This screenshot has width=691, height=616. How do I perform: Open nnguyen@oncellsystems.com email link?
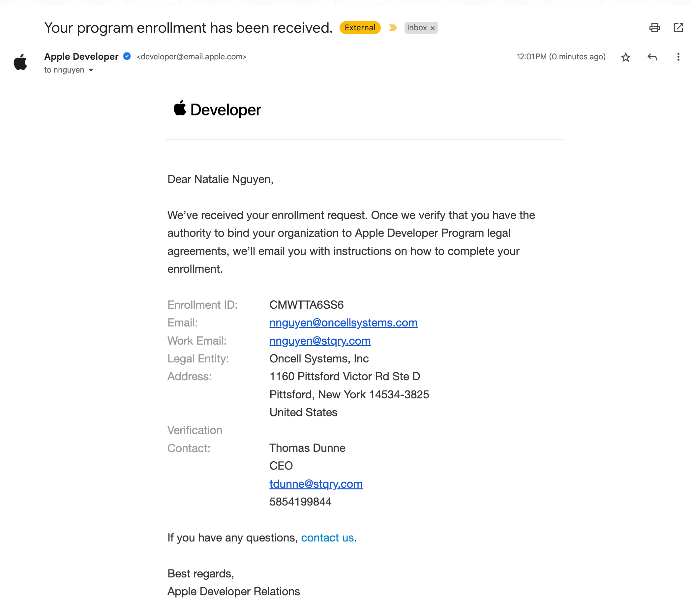[x=343, y=323]
